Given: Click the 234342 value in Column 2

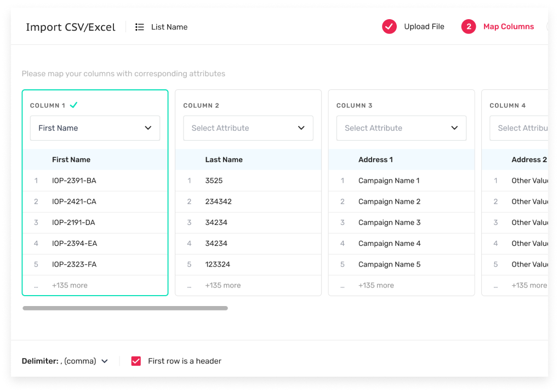Looking at the screenshot, I should coord(218,201).
